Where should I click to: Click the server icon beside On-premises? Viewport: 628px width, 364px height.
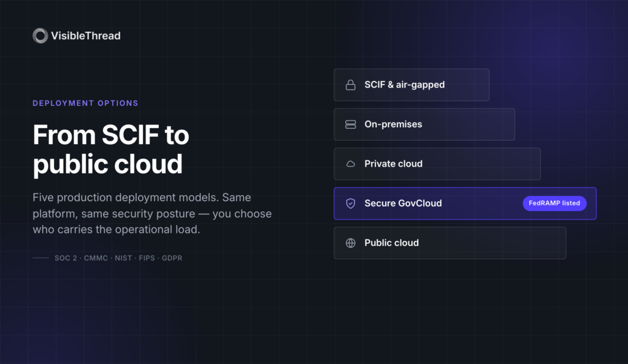pyautogui.click(x=350, y=124)
